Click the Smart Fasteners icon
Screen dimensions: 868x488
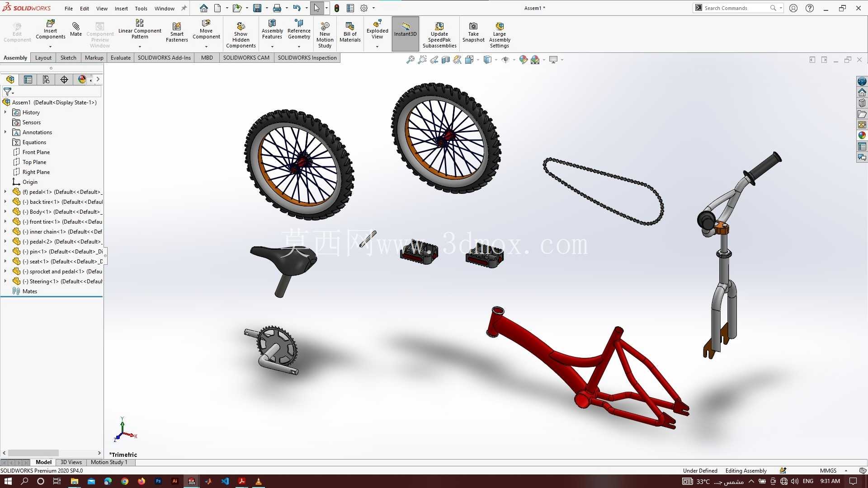click(177, 32)
